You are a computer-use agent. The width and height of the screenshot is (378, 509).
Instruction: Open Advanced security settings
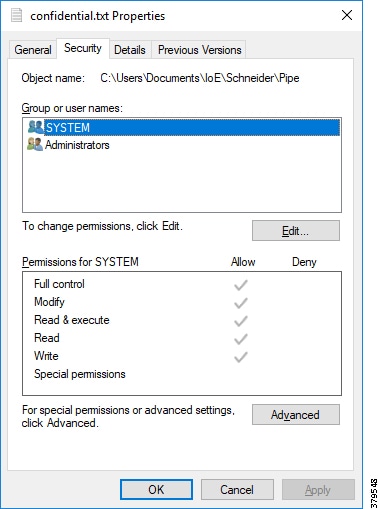click(x=296, y=415)
